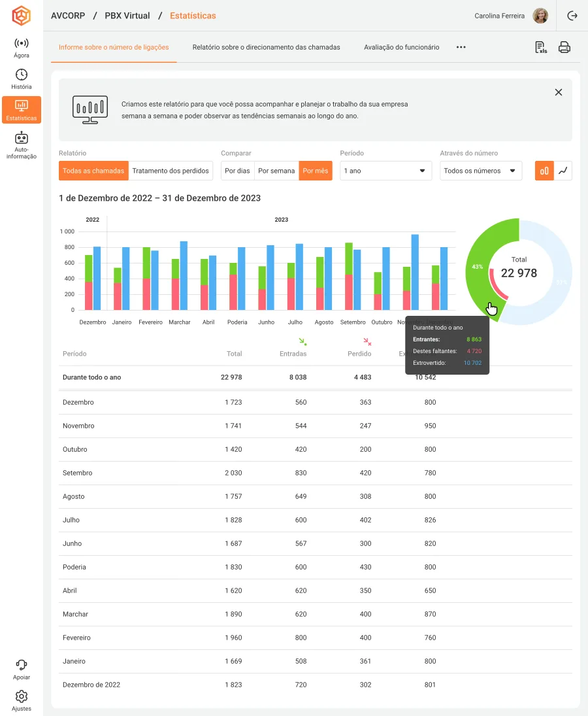Print the report via printer icon
Image resolution: width=588 pixels, height=716 pixels.
coord(564,48)
